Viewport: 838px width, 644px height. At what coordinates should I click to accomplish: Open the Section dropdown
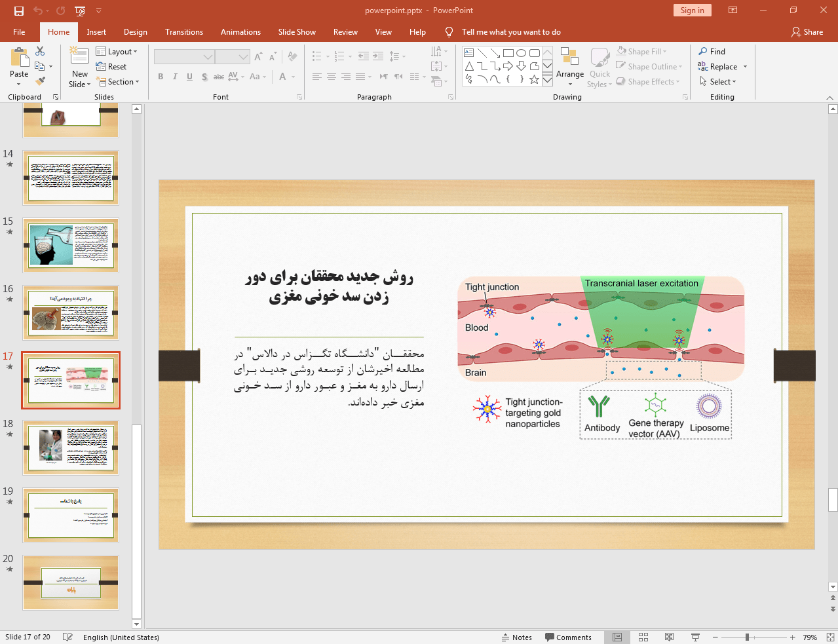click(118, 82)
